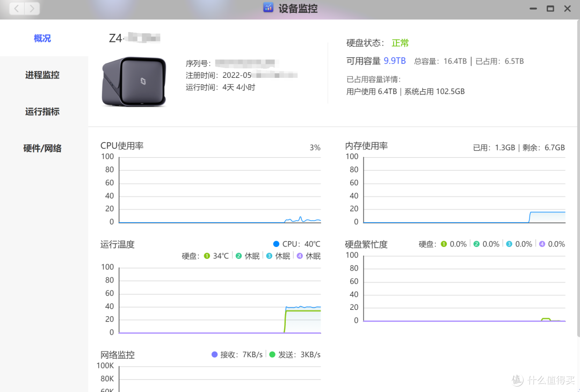
Task: Click the 用户使用 6.4TB text
Action: (372, 91)
